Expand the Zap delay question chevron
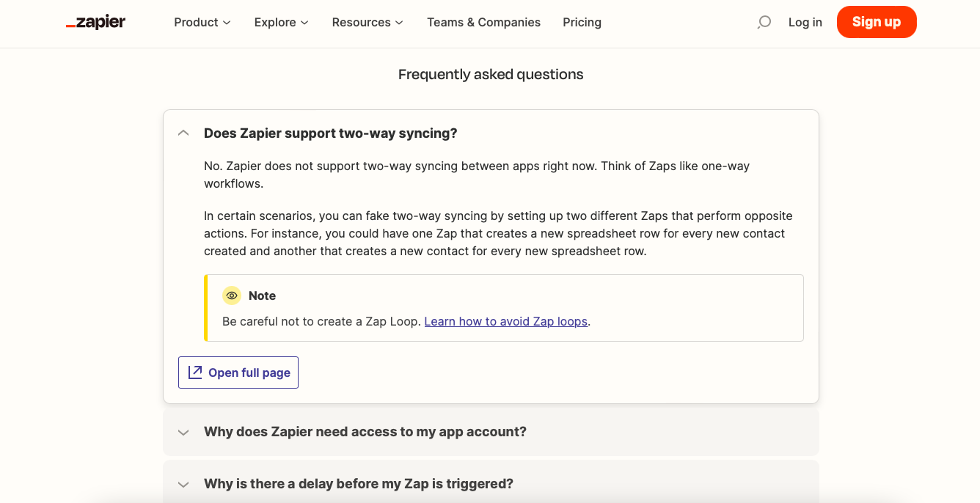This screenshot has height=503, width=980. [x=183, y=484]
